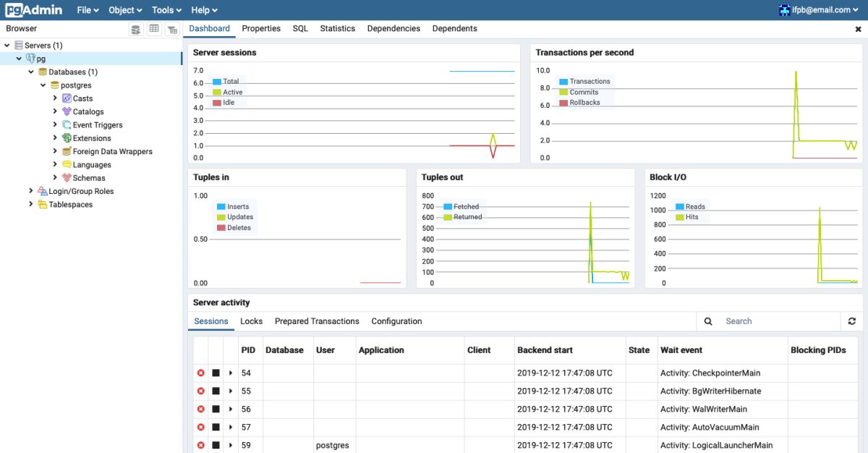Click the Event Triggers node icon

(x=67, y=125)
